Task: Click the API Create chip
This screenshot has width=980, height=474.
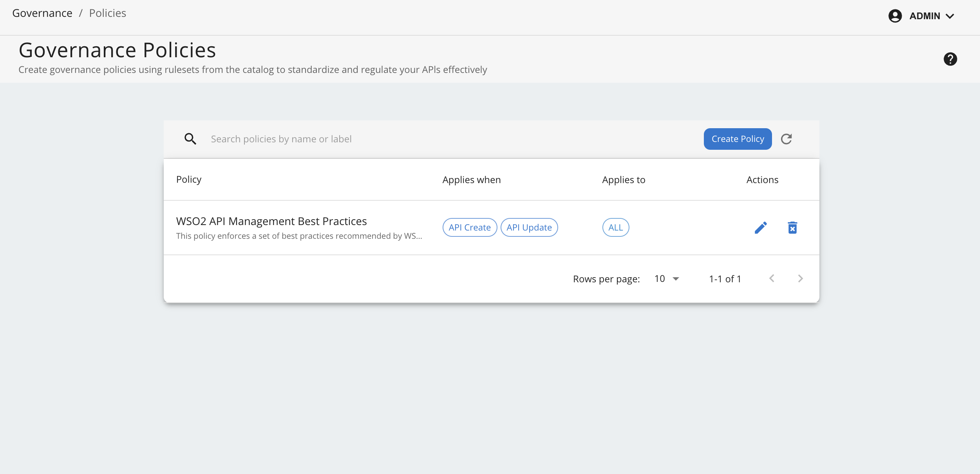Action: point(470,228)
